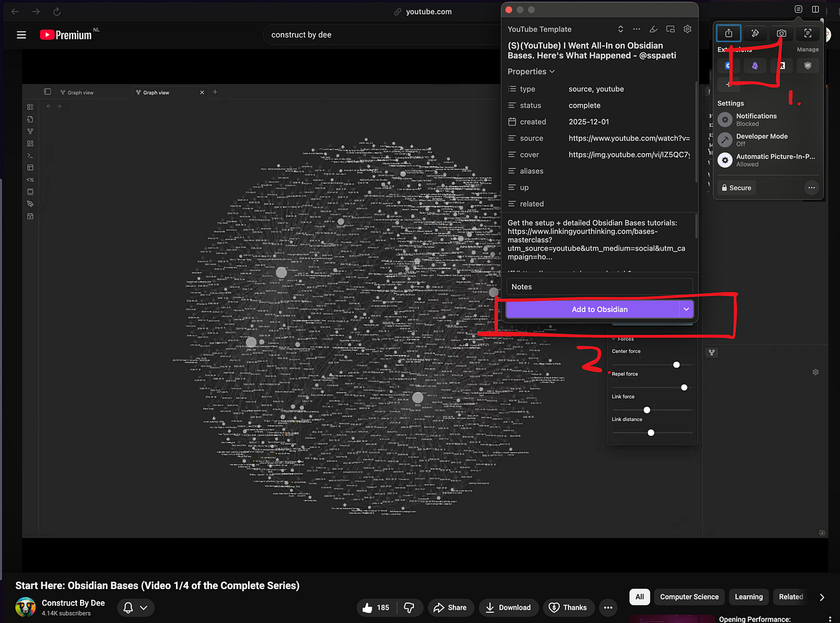840x623 pixels.
Task: Select the All category chip
Action: (x=639, y=597)
